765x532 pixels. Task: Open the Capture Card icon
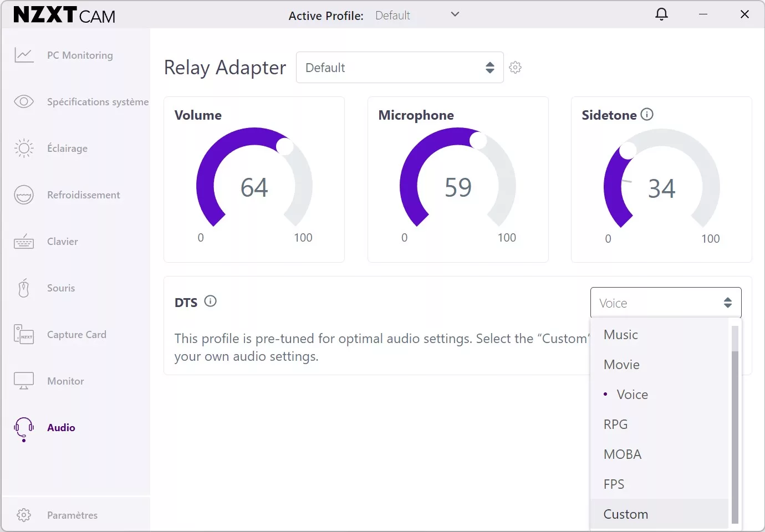[24, 335]
